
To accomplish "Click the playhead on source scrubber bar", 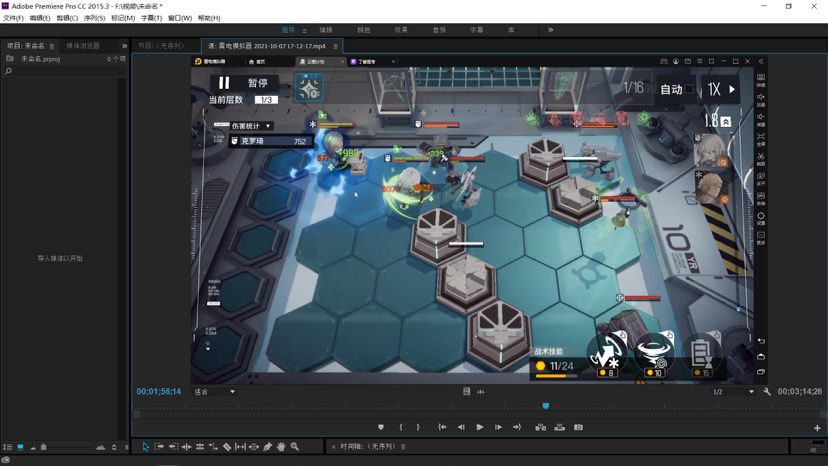I will [x=545, y=406].
